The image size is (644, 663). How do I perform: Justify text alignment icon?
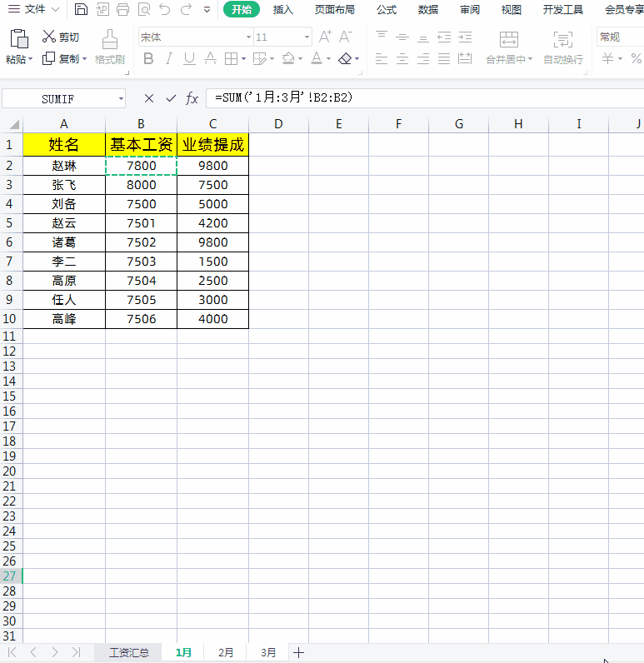(x=444, y=59)
